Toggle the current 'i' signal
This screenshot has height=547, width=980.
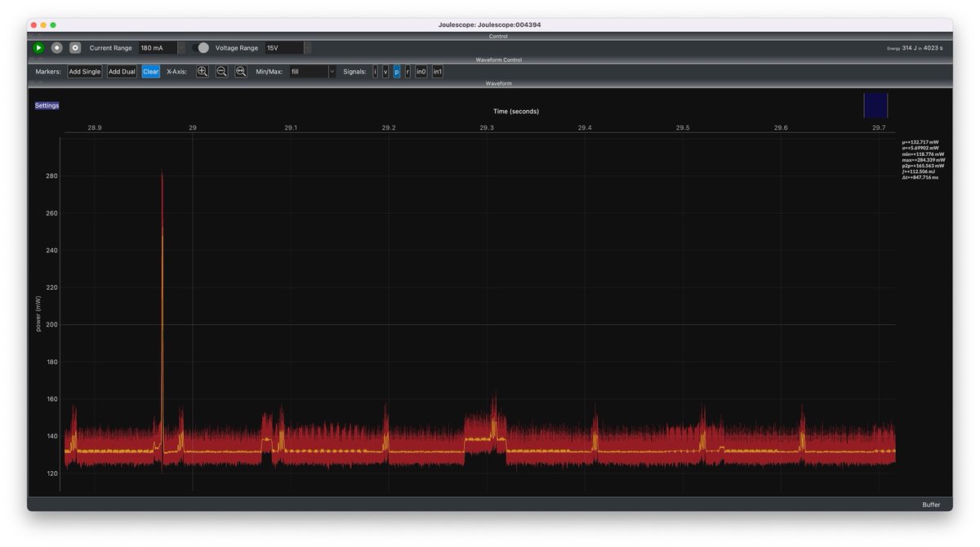tap(375, 72)
